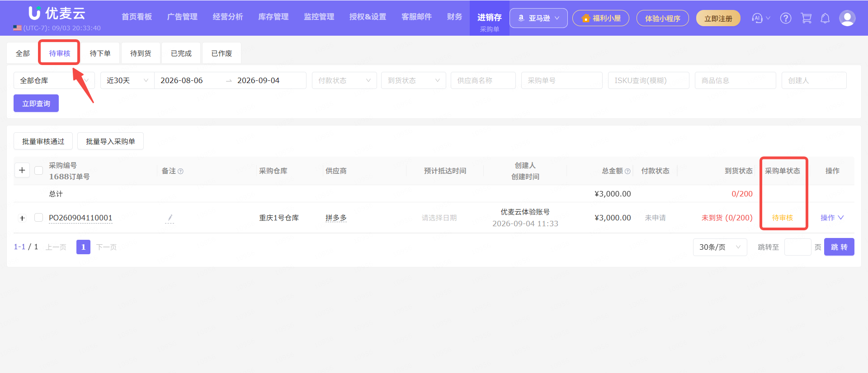Image resolution: width=868 pixels, height=373 pixels.
Task: Expand all rows with header plus button
Action: (x=22, y=170)
